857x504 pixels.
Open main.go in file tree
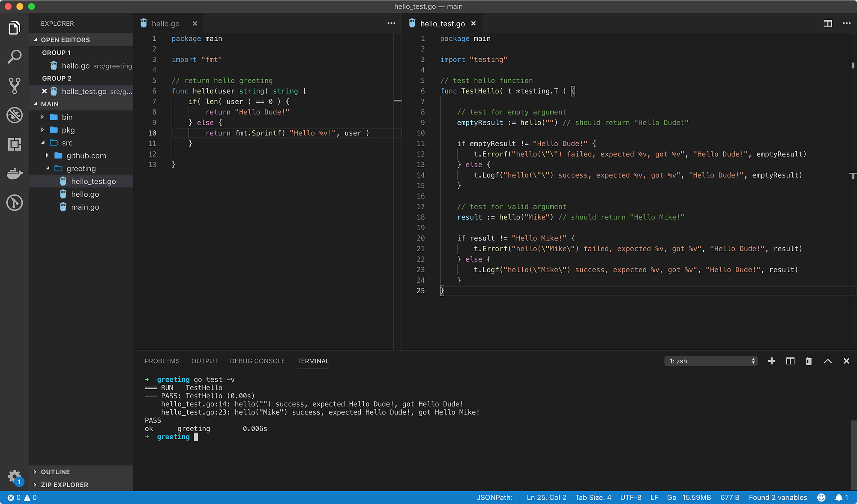coord(81,207)
